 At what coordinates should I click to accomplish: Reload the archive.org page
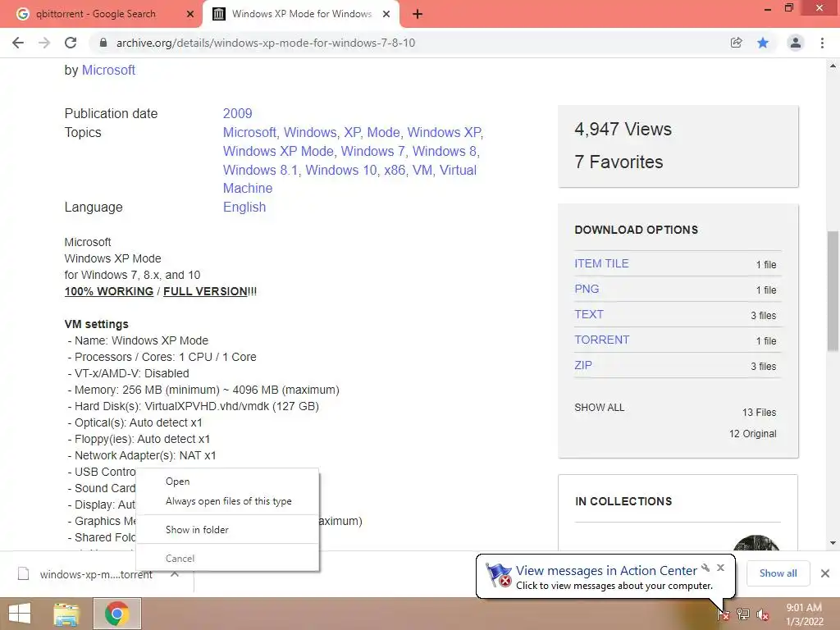click(71, 43)
